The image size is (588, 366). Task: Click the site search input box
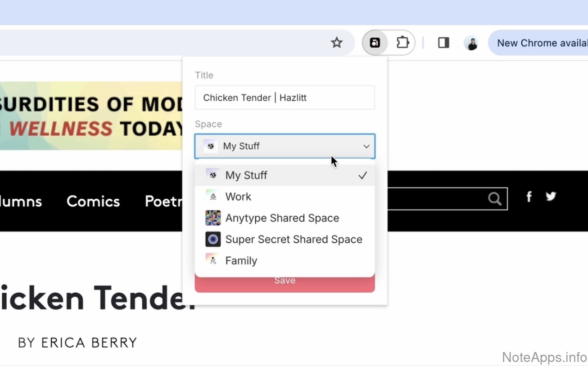pos(434,199)
